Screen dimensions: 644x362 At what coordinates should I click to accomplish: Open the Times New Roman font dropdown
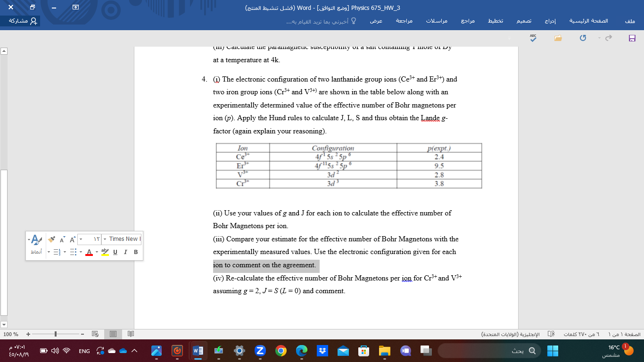pos(105,239)
